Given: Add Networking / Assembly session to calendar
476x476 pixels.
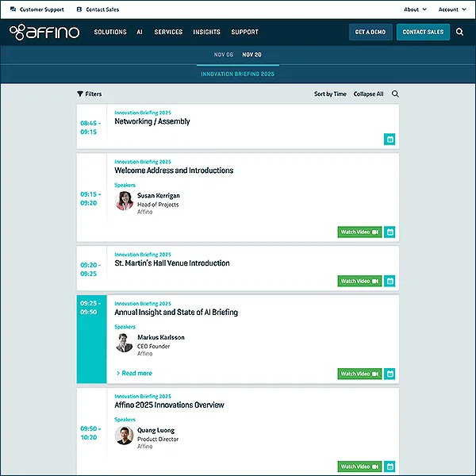Looking at the screenshot, I should (x=390, y=140).
